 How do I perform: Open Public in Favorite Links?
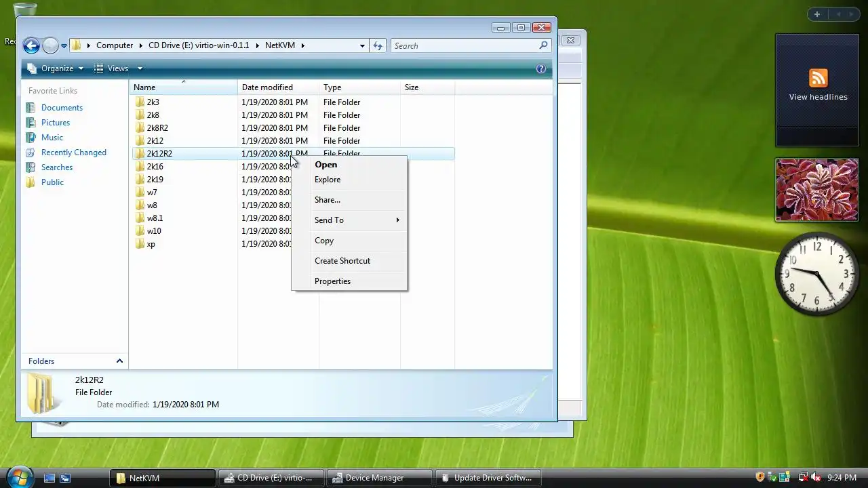(52, 182)
